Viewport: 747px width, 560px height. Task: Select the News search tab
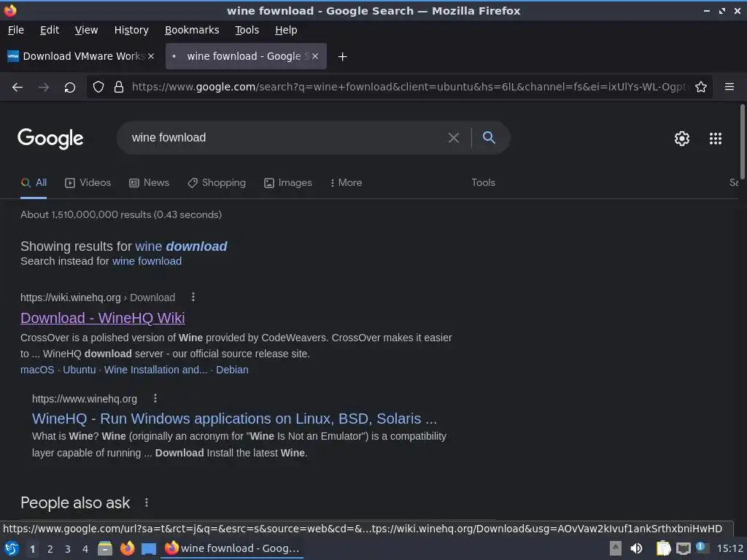[x=149, y=183]
